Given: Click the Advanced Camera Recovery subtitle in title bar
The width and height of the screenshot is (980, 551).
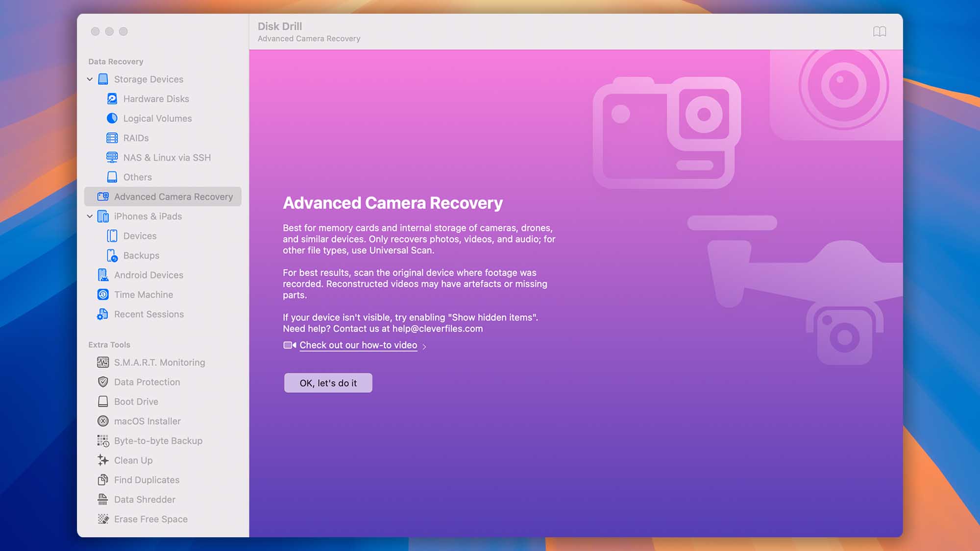Looking at the screenshot, I should pos(309,39).
